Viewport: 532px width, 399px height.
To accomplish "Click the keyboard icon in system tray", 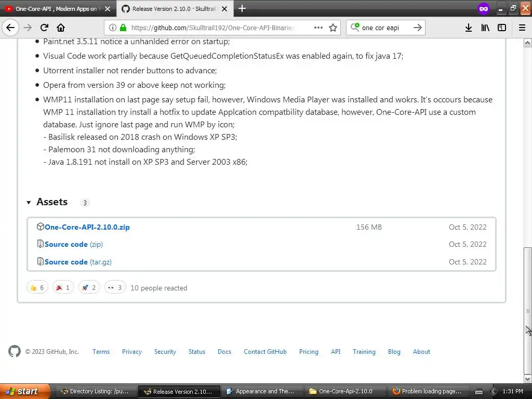I will (478, 392).
